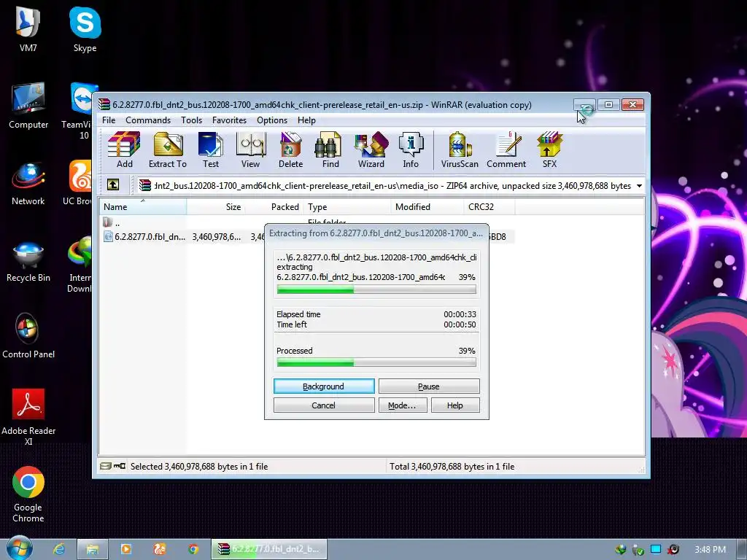Click the network monitor tray icon
Viewport: 747px width, 560px height.
tap(656, 549)
